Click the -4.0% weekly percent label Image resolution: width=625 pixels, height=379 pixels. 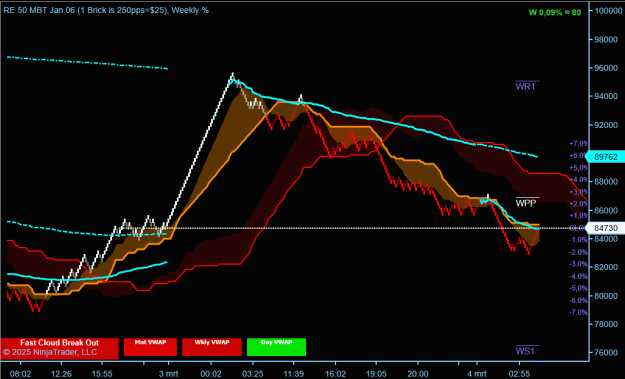click(578, 276)
